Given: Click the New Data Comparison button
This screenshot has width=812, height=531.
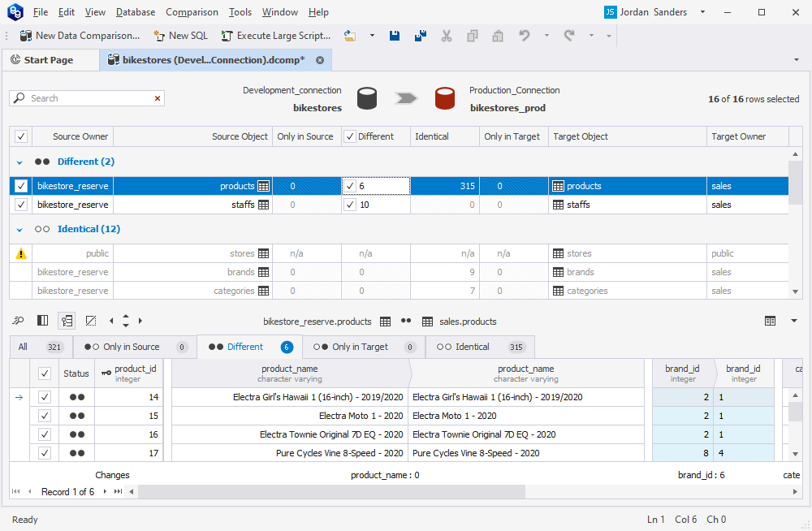Looking at the screenshot, I should (80, 36).
